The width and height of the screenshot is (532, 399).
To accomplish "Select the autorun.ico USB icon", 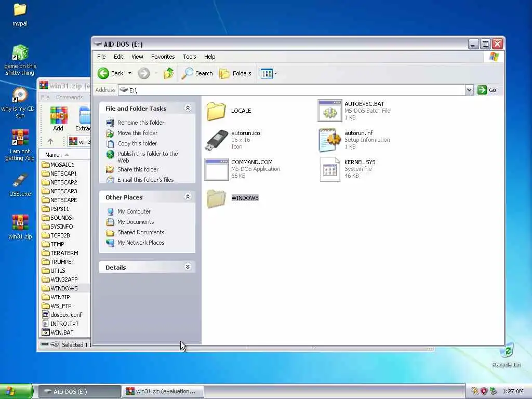I will 217,140.
